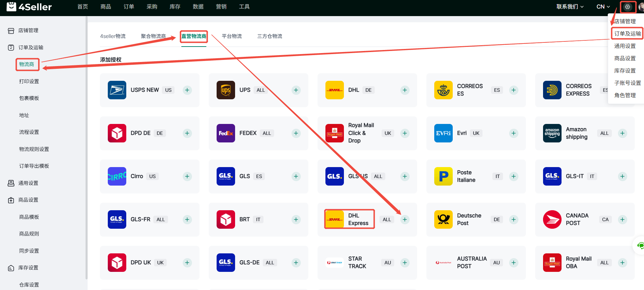
Task: Open 打印设置 in sidebar
Action: [29, 81]
